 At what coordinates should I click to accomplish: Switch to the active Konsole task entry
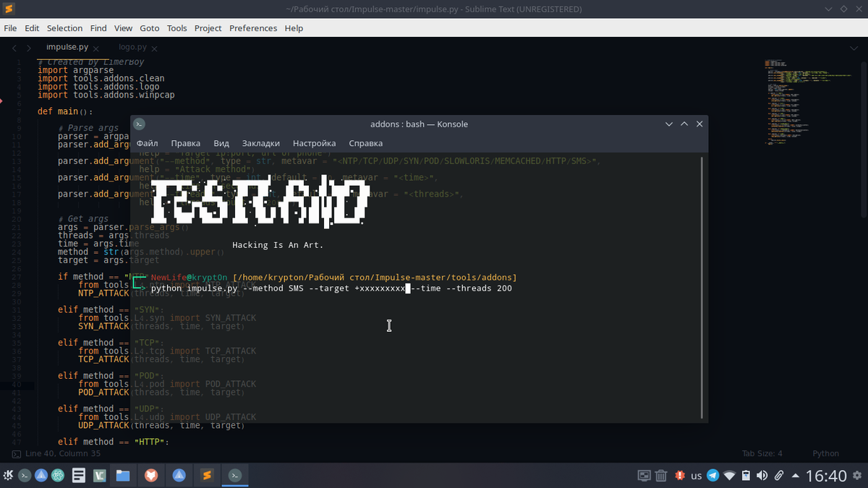click(x=235, y=476)
